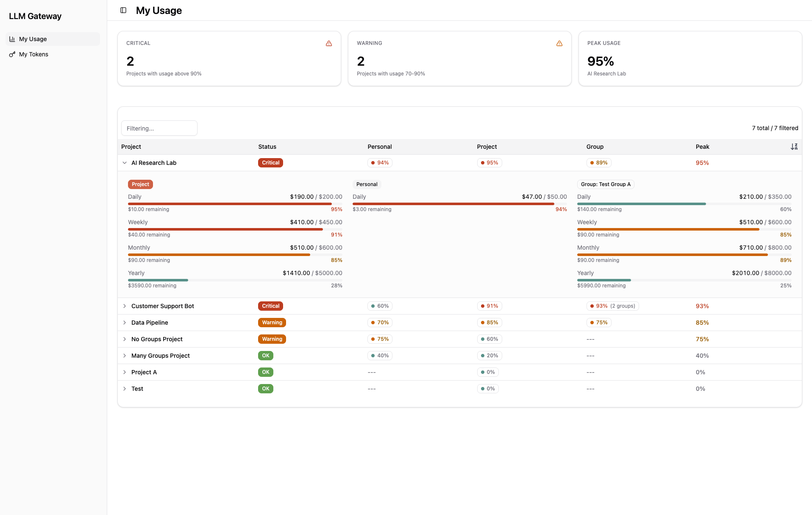
Task: Click Critical badge for AI Research Lab
Action: point(270,163)
